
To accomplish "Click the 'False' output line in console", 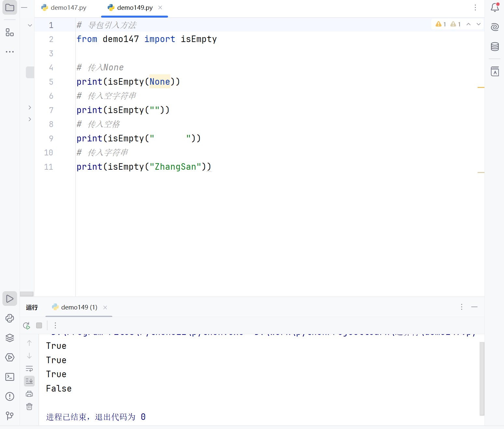I will (59, 388).
